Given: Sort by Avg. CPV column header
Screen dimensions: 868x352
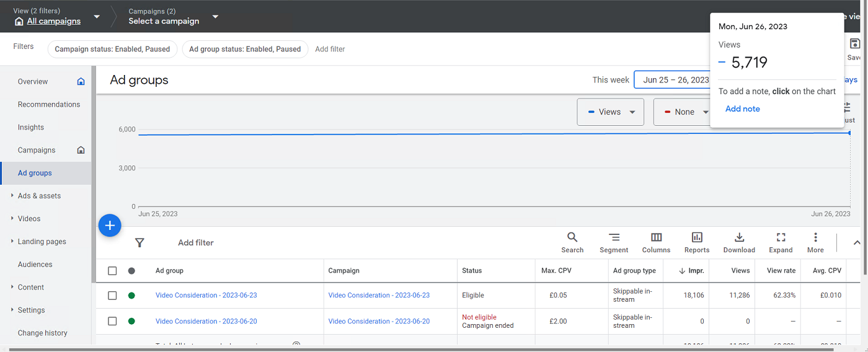Looking at the screenshot, I should [x=828, y=271].
